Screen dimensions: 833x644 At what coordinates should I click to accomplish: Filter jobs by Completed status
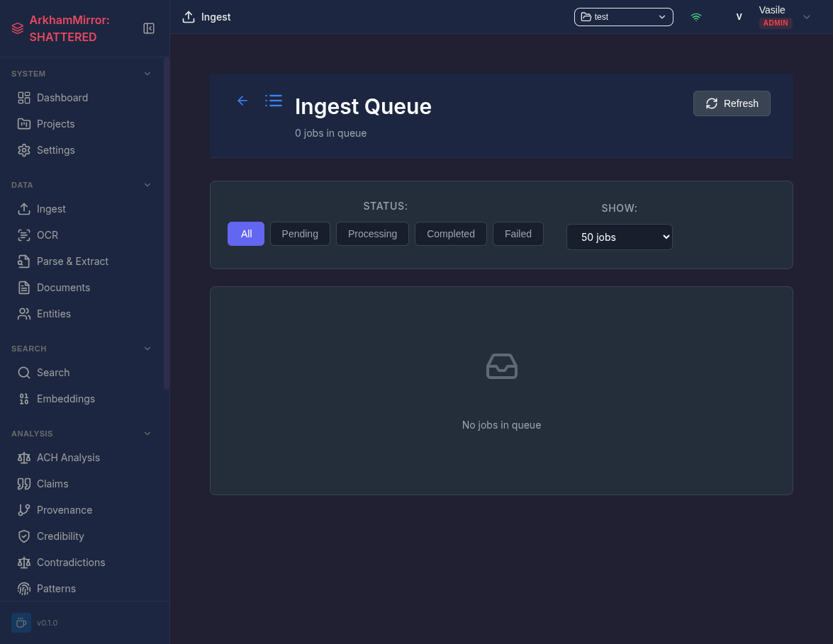pyautogui.click(x=451, y=234)
